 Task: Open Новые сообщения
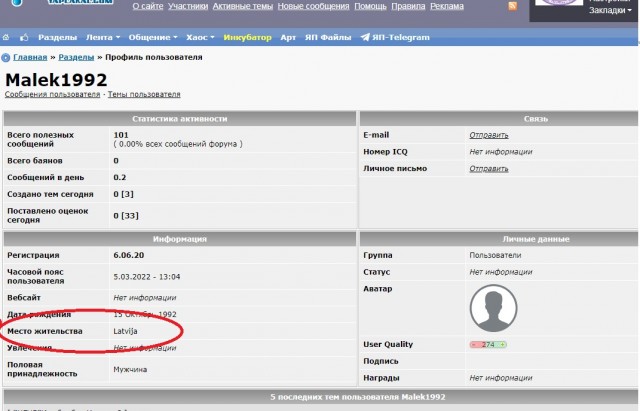(313, 6)
